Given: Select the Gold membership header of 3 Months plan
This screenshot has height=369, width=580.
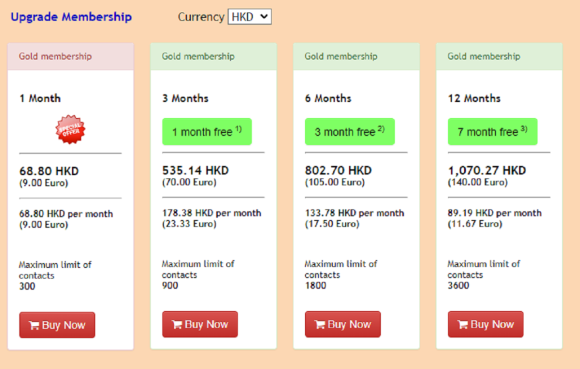Looking at the screenshot, I should [213, 56].
